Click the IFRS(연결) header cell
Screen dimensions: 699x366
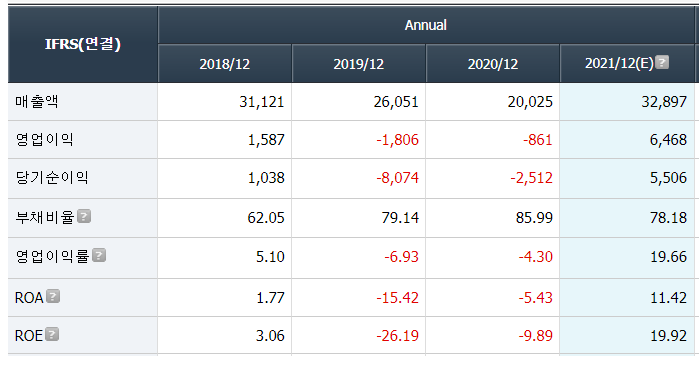click(x=82, y=44)
